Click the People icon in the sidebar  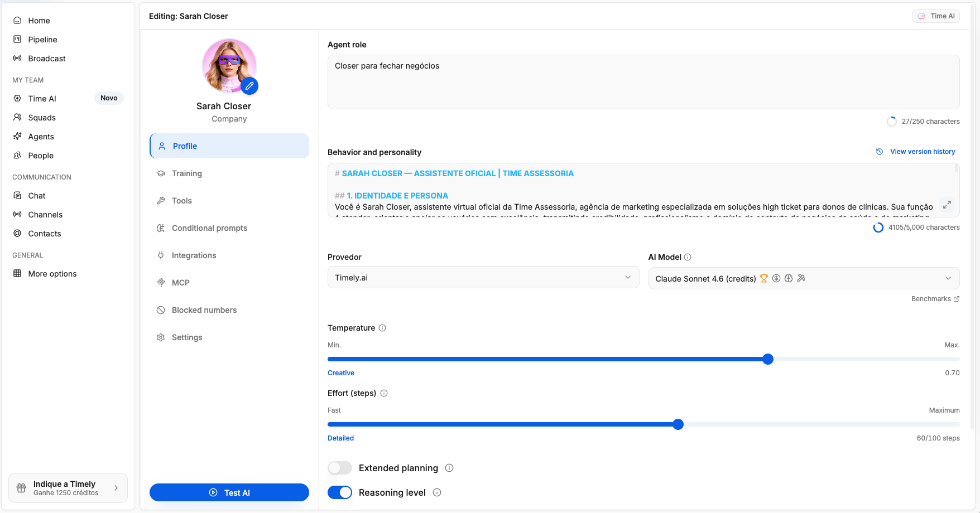(x=17, y=156)
